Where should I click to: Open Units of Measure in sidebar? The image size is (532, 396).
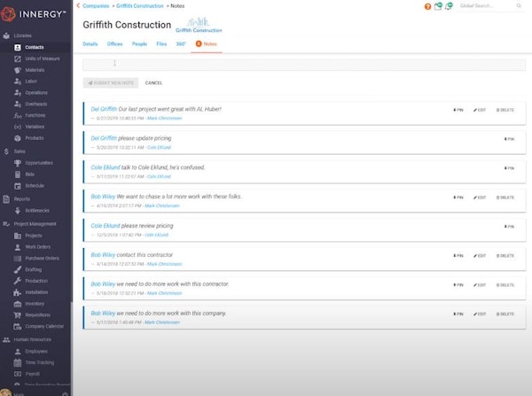(43, 58)
